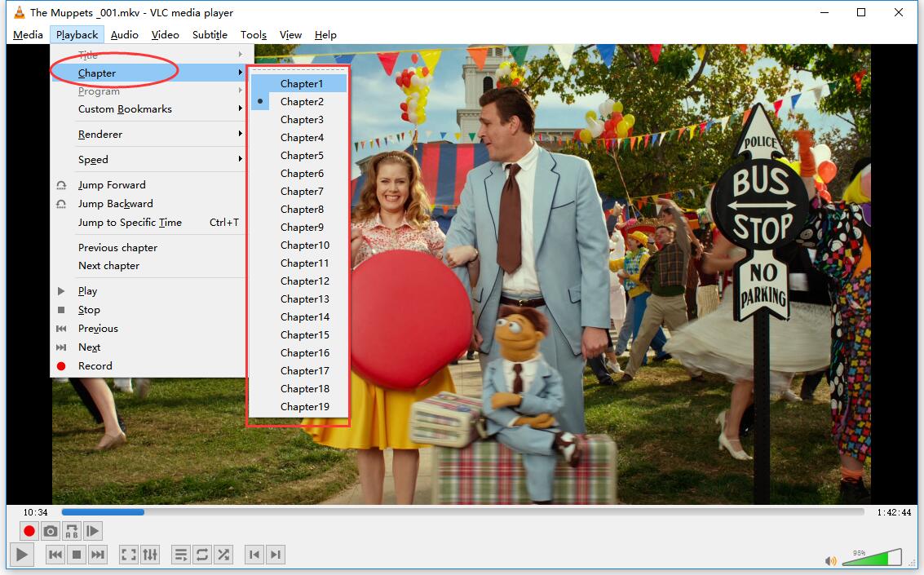Toggle random shuffle playback
The height and width of the screenshot is (575, 924).
223,555
